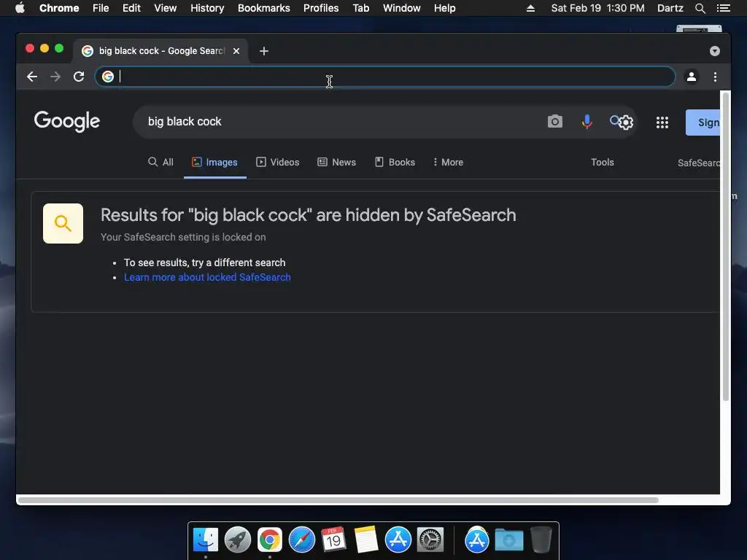Launch Safari from the Dock
This screenshot has width=747, height=560.
[301, 540]
